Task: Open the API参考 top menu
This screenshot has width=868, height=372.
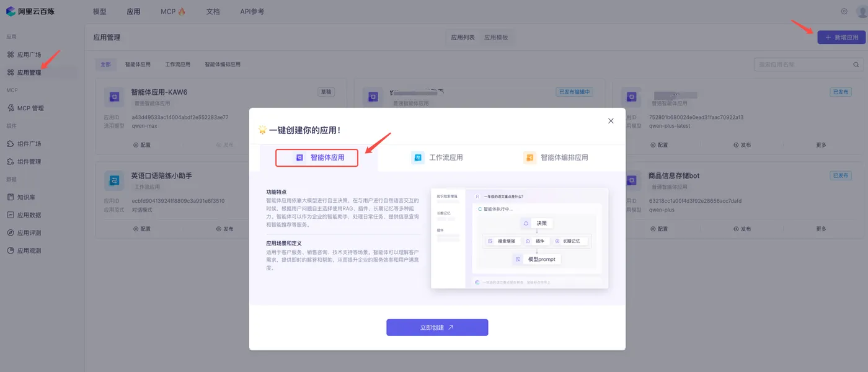Action: pos(252,11)
